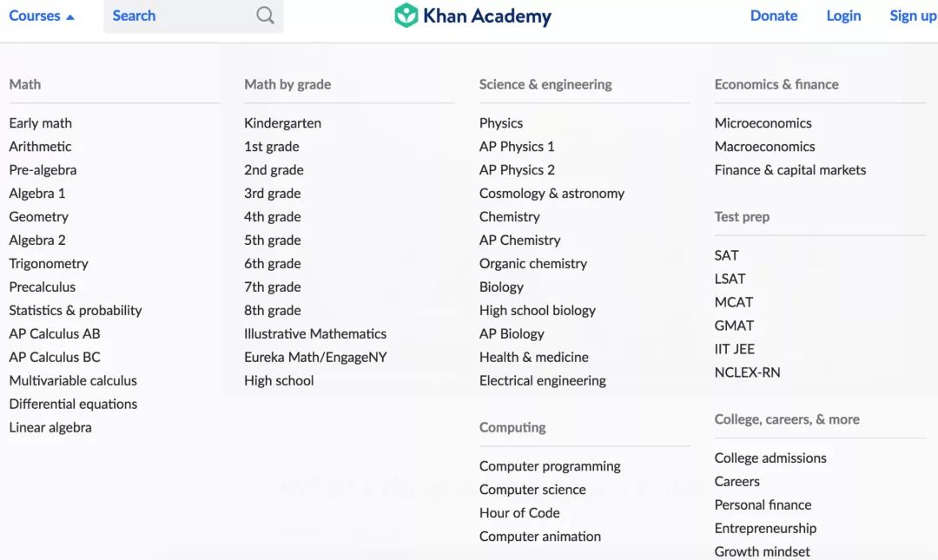Image resolution: width=938 pixels, height=560 pixels.
Task: Go to AP Physics 1
Action: pos(517,147)
